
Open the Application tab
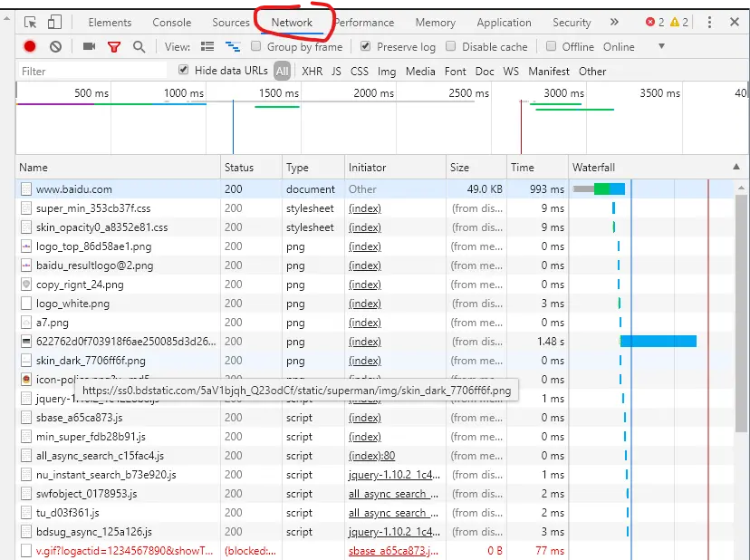(x=504, y=23)
